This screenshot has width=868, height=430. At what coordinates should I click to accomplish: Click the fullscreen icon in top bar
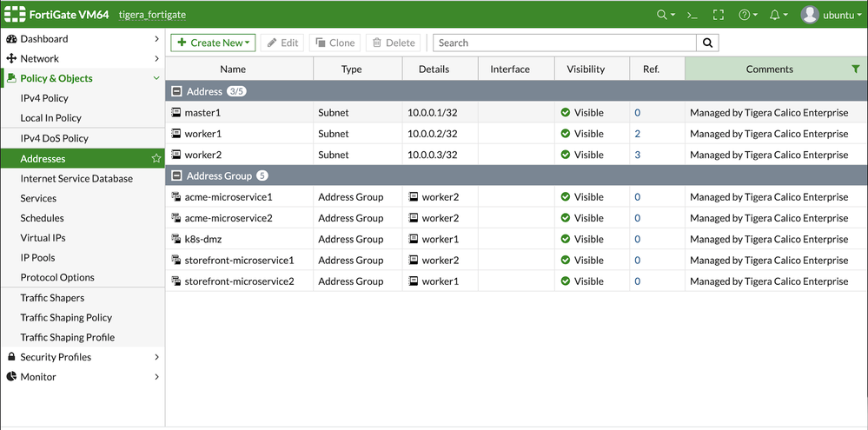pyautogui.click(x=718, y=15)
